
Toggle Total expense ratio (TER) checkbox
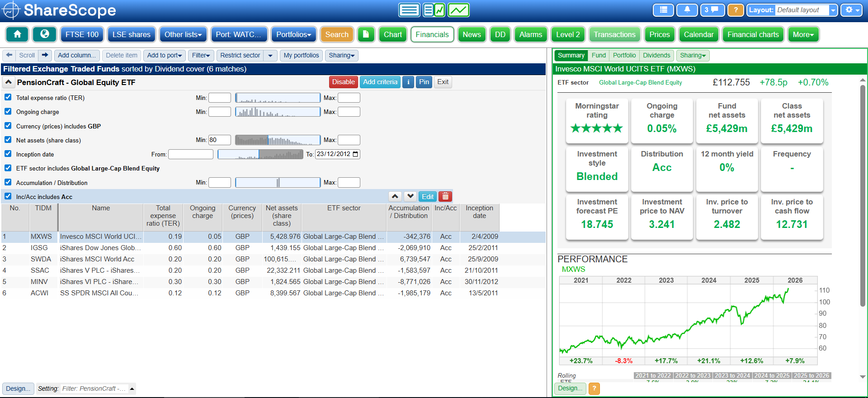coord(8,97)
